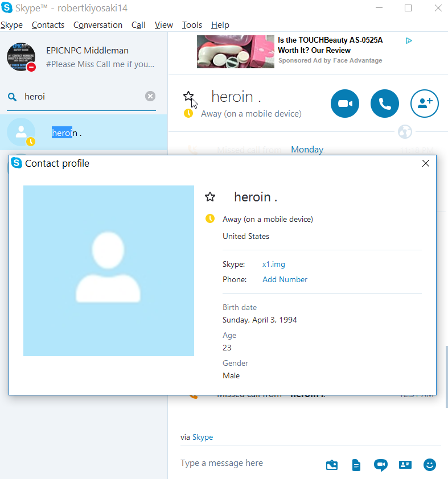Click the send file icon
This screenshot has height=479, width=448.
click(x=356, y=465)
